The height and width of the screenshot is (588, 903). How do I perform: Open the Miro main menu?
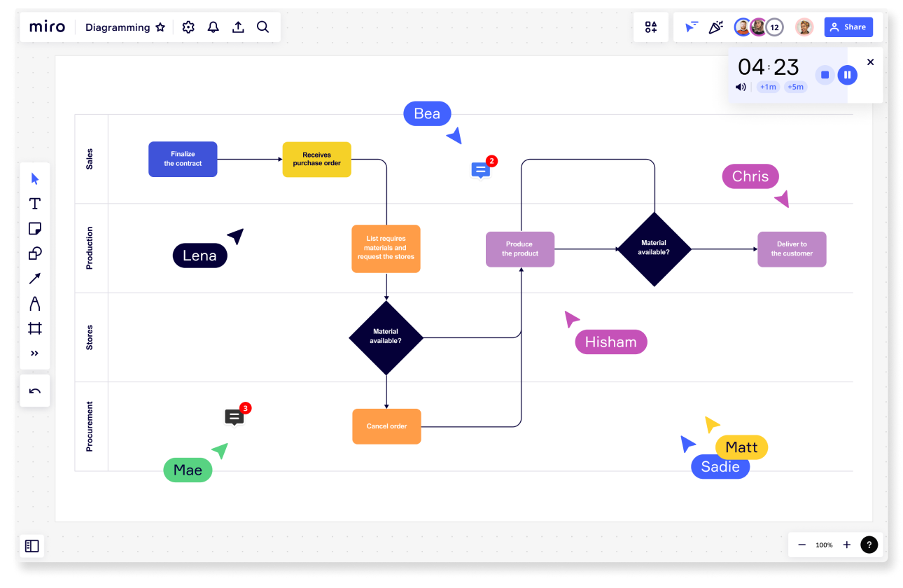coord(46,27)
